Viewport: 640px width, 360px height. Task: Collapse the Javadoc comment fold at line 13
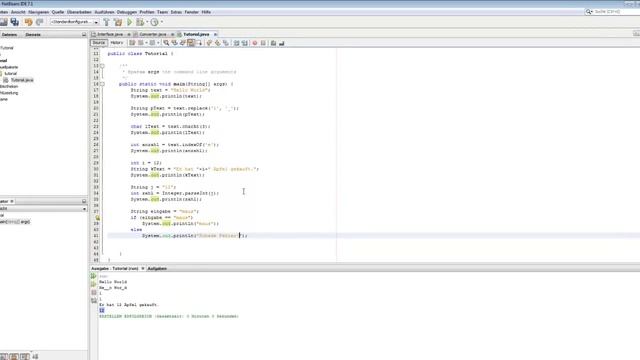(102, 66)
